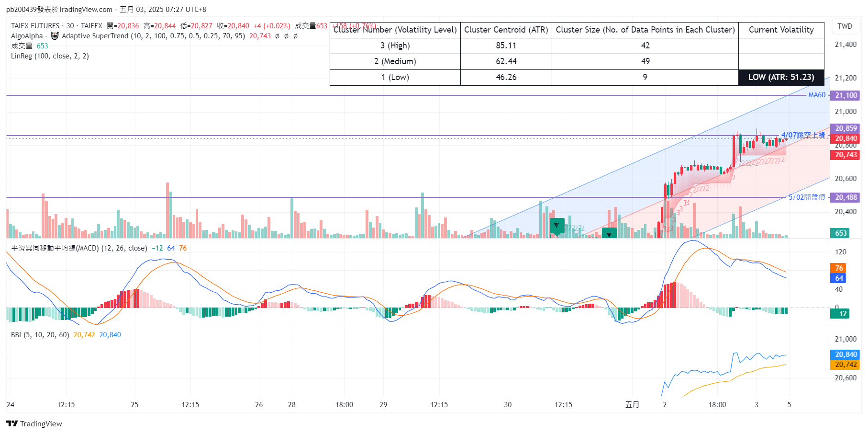Image resolution: width=868 pixels, height=434 pixels.
Task: Click the '1 (Low)' cluster cell
Action: [395, 77]
